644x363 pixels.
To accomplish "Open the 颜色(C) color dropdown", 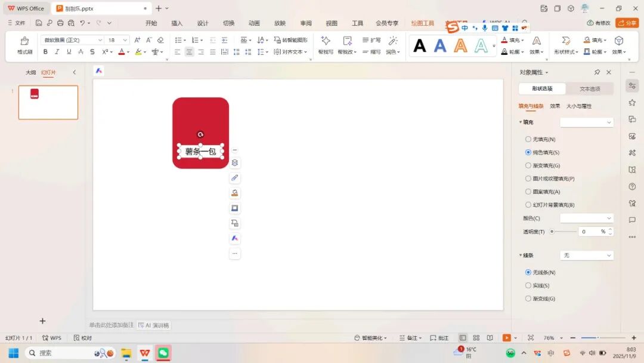I will click(x=587, y=217).
